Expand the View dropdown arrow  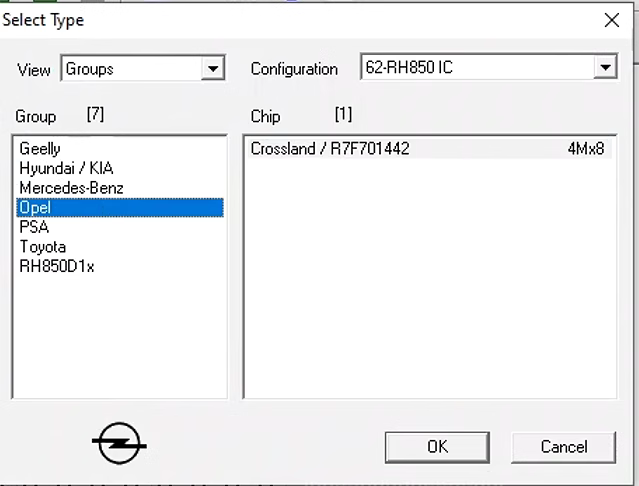(x=212, y=69)
